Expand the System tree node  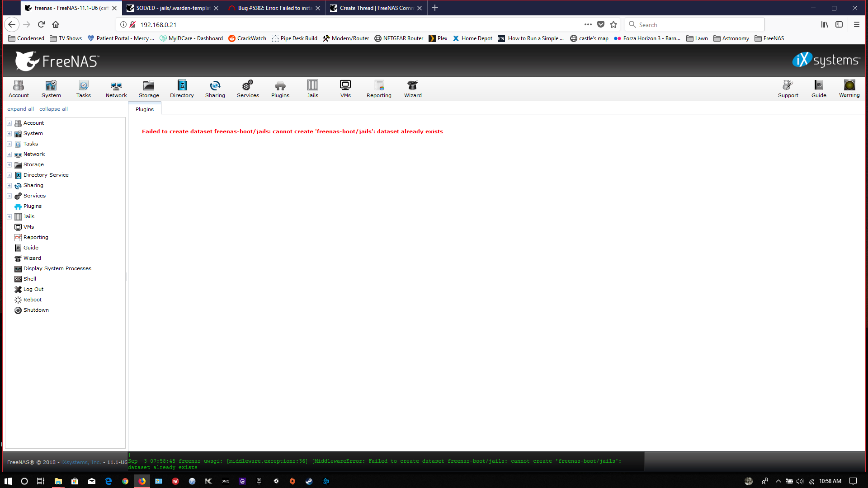coord(9,133)
